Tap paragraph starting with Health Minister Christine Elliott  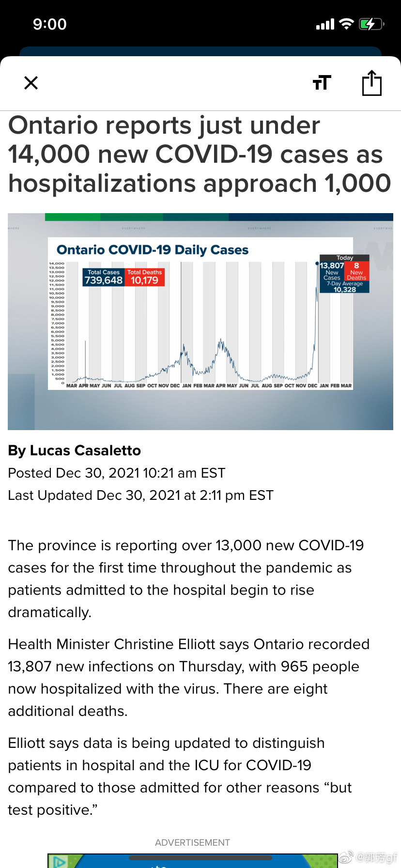189,677
